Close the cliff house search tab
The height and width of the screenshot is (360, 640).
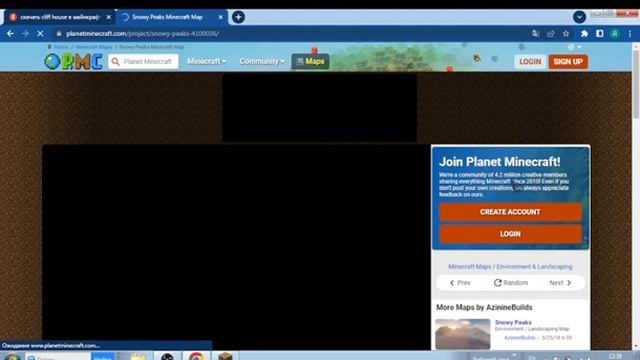(109, 17)
